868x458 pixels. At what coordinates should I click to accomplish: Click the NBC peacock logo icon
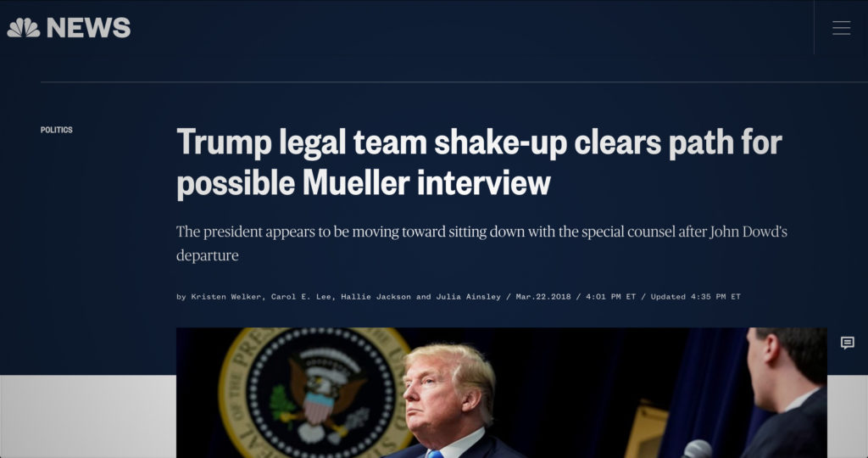23,28
